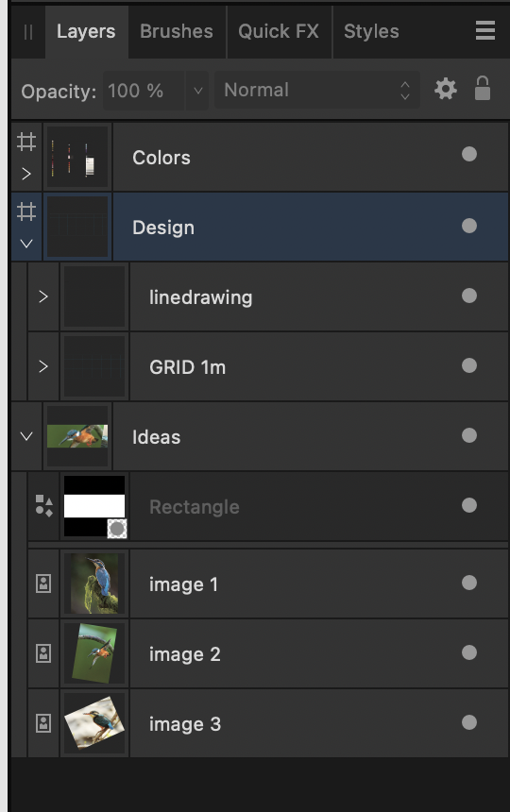Hide the Colors layer with its visibility dot
This screenshot has height=812, width=510.
click(469, 154)
